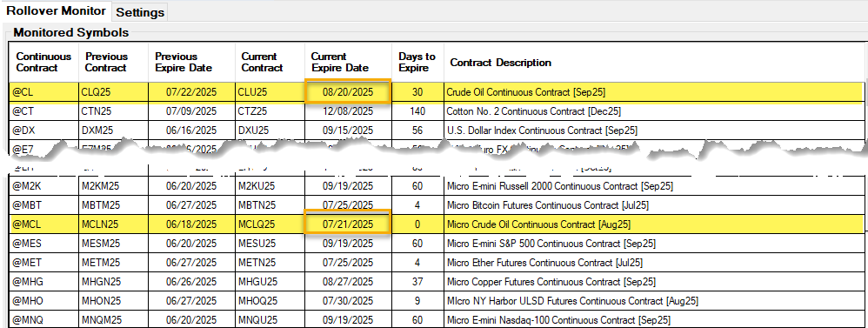This screenshot has height=328, width=868.
Task: Click the 08/20/2025 current expire date
Action: coord(348,92)
